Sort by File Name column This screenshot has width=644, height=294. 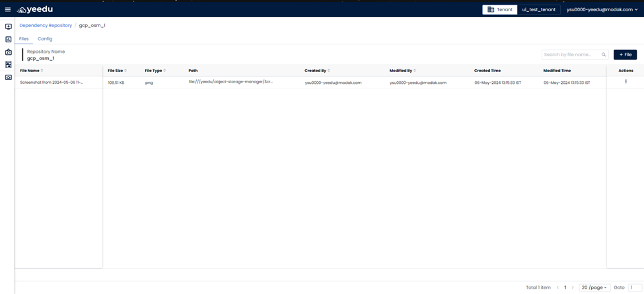42,71
